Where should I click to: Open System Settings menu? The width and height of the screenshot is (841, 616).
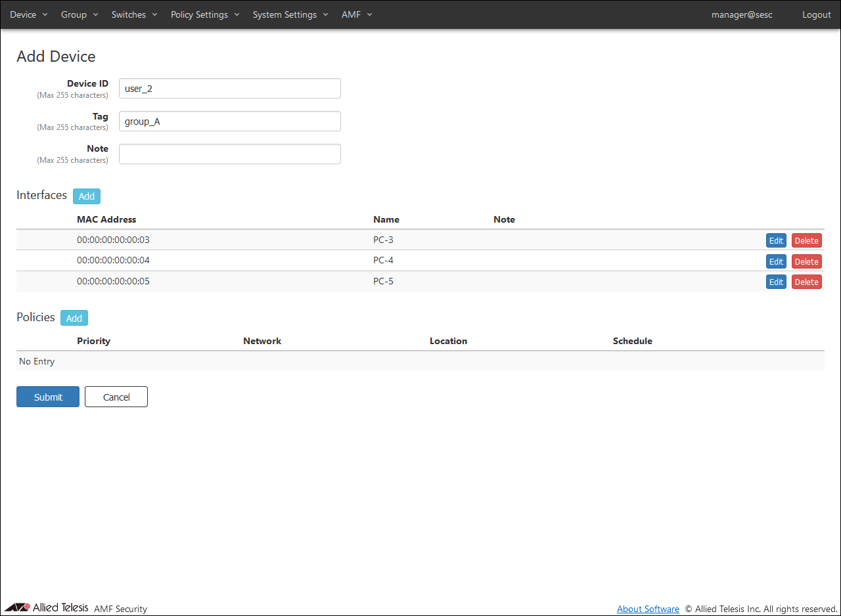pyautogui.click(x=290, y=14)
